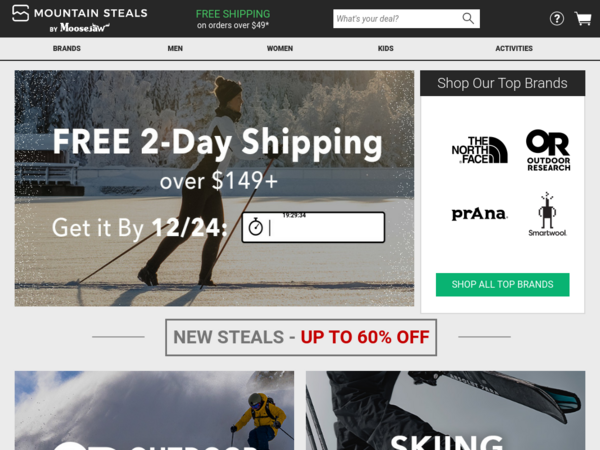Viewport: 600px width, 450px height.
Task: Open the Outdoor Research skier promo image
Action: pos(154,410)
